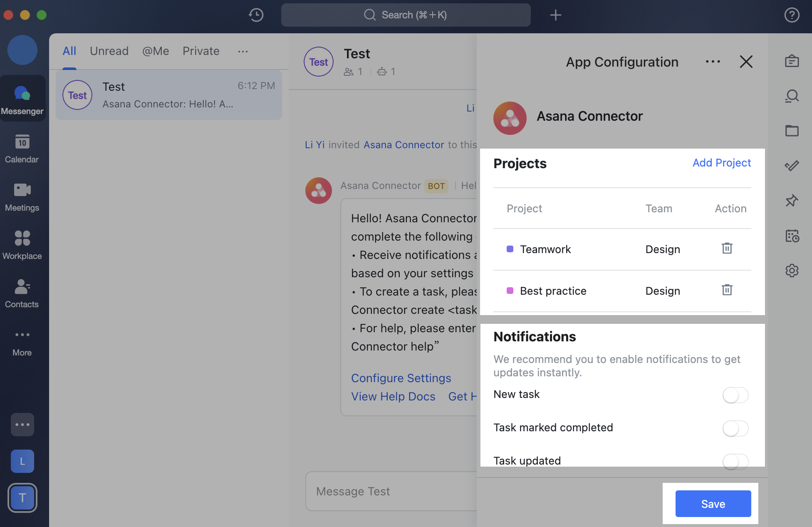This screenshot has width=812, height=527.
Task: Click More in the left sidebar
Action: 22,343
